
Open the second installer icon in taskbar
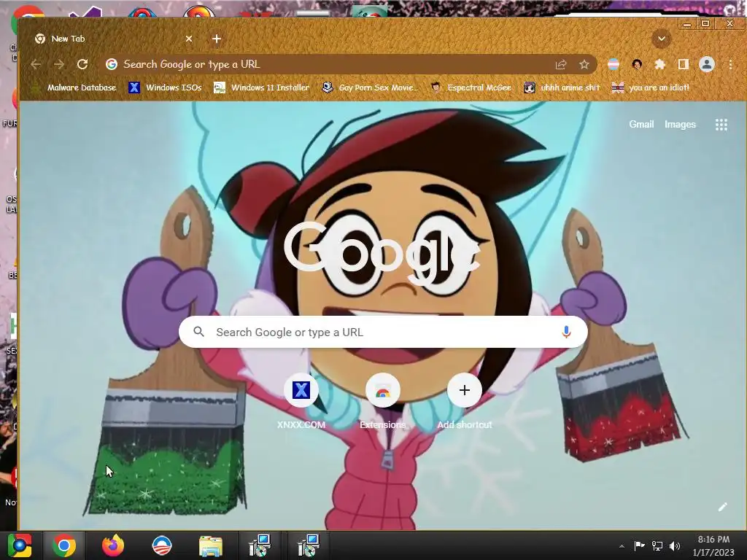[x=309, y=545]
